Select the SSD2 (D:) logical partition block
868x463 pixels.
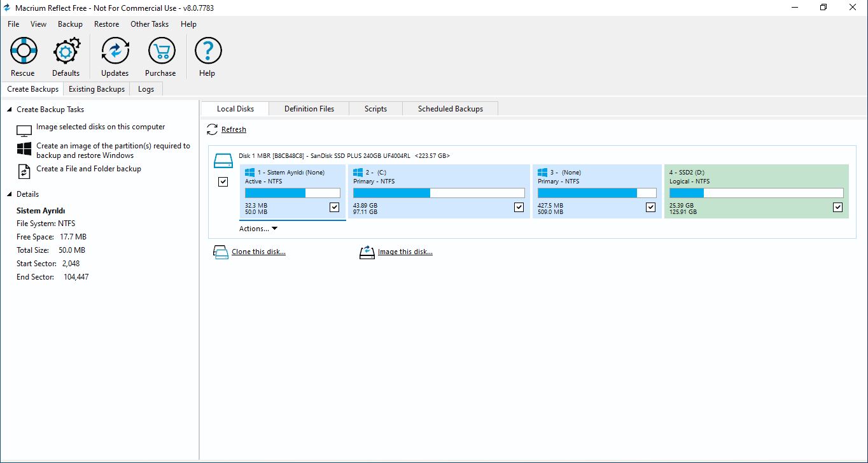pos(757,191)
